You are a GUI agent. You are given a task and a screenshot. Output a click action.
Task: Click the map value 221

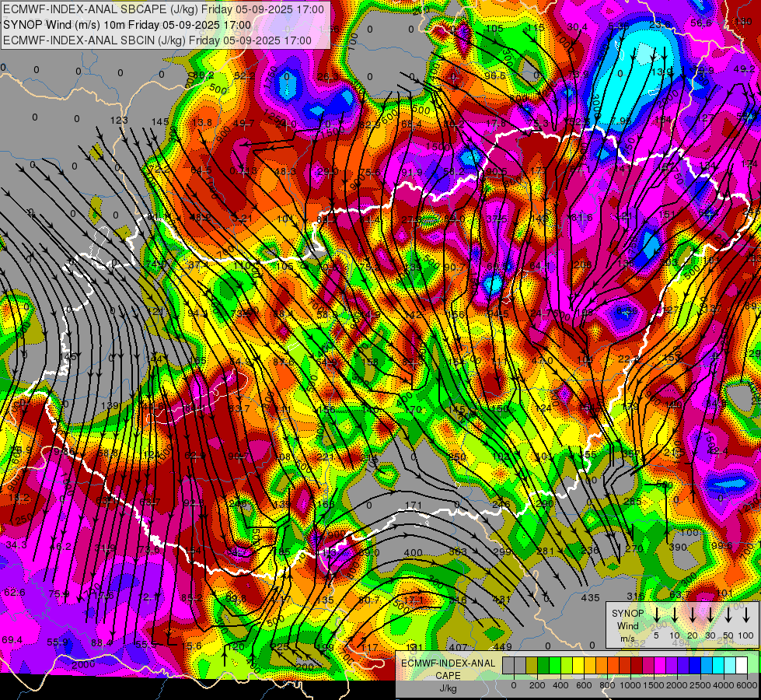(325, 457)
